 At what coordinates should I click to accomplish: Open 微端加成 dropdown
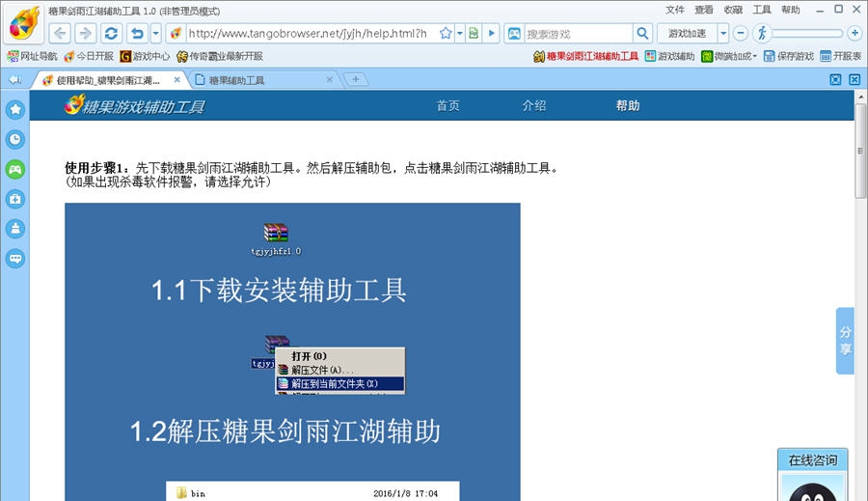click(728, 56)
